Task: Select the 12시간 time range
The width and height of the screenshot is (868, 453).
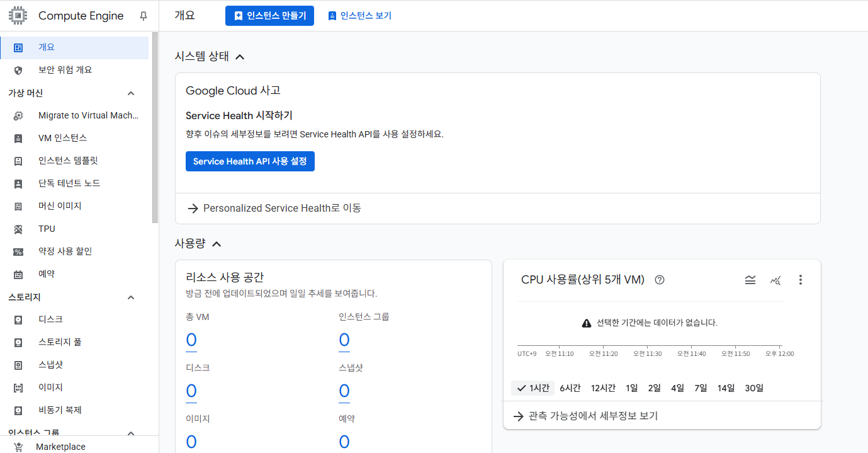Action: point(603,388)
